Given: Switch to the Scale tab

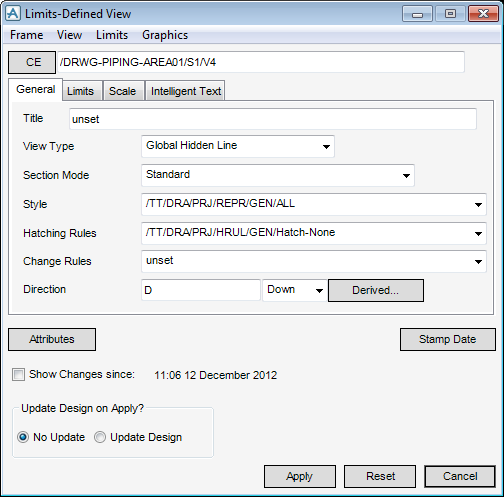Looking at the screenshot, I should (x=123, y=91).
